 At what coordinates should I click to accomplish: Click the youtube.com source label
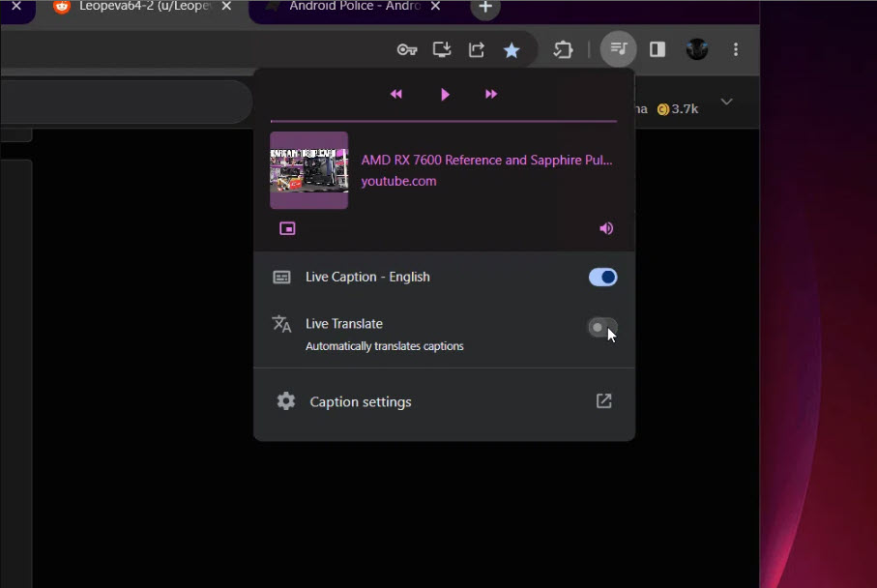[398, 181]
